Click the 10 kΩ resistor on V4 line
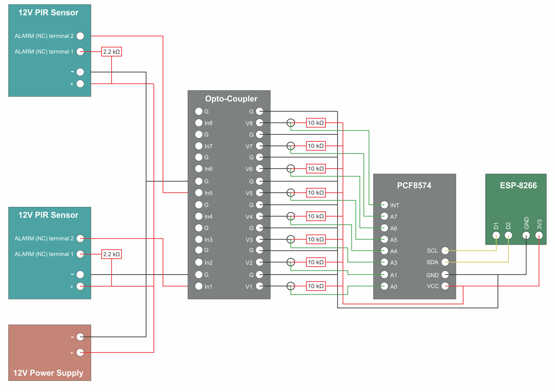The image size is (555, 392). pos(316,216)
